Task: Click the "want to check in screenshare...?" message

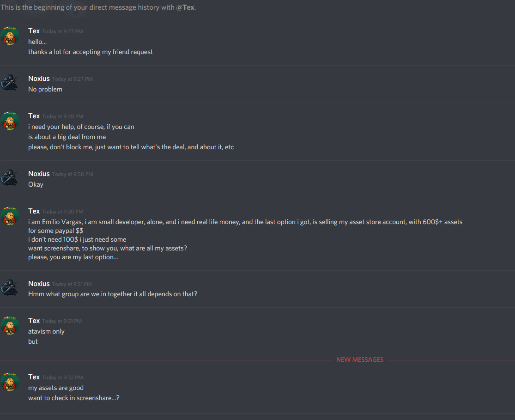Action: tap(74, 398)
